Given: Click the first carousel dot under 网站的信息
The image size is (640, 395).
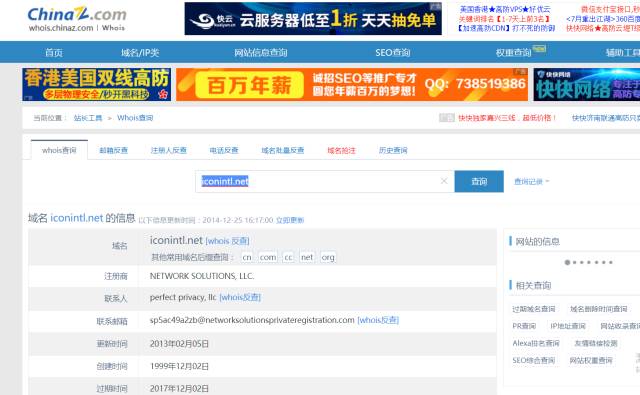Looking at the screenshot, I should click(x=567, y=262).
